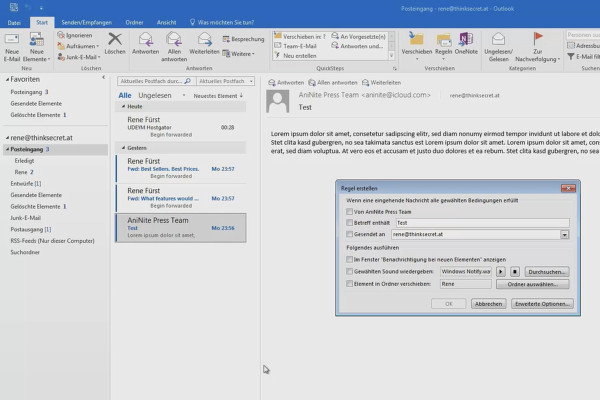Click the Zur Nachverfolgung flag icon
Image resolution: width=600 pixels, height=400 pixels.
538,38
